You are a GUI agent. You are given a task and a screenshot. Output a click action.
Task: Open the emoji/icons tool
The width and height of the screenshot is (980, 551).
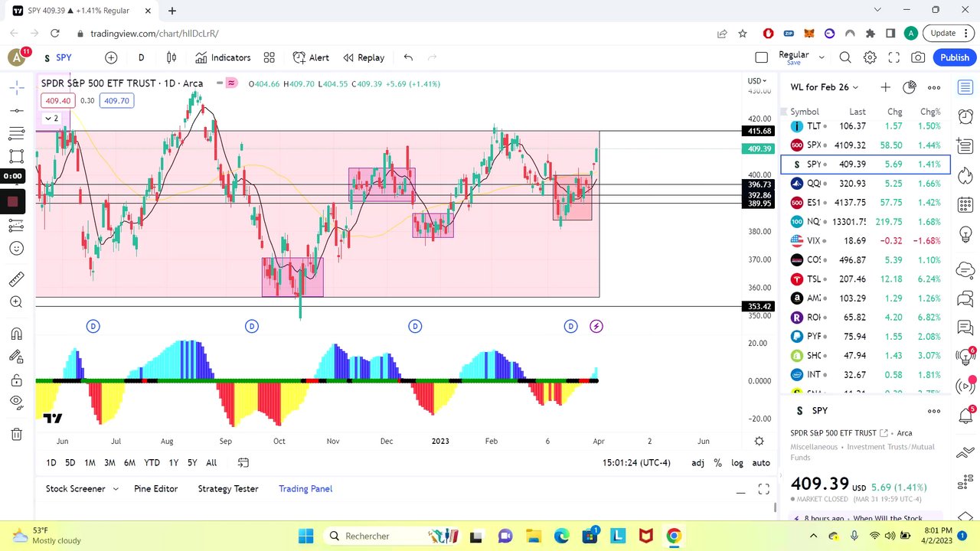click(x=17, y=249)
